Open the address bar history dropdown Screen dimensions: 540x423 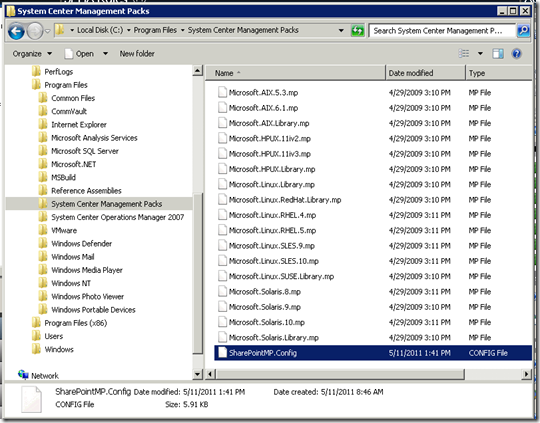tap(341, 31)
